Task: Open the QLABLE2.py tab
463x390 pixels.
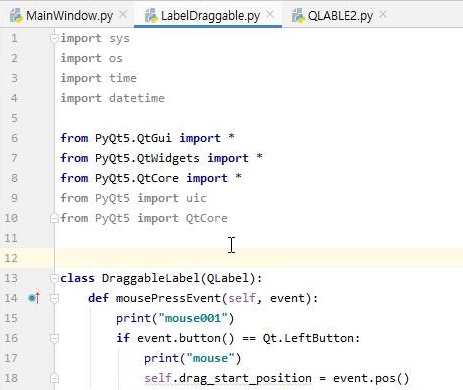Action: (340, 15)
